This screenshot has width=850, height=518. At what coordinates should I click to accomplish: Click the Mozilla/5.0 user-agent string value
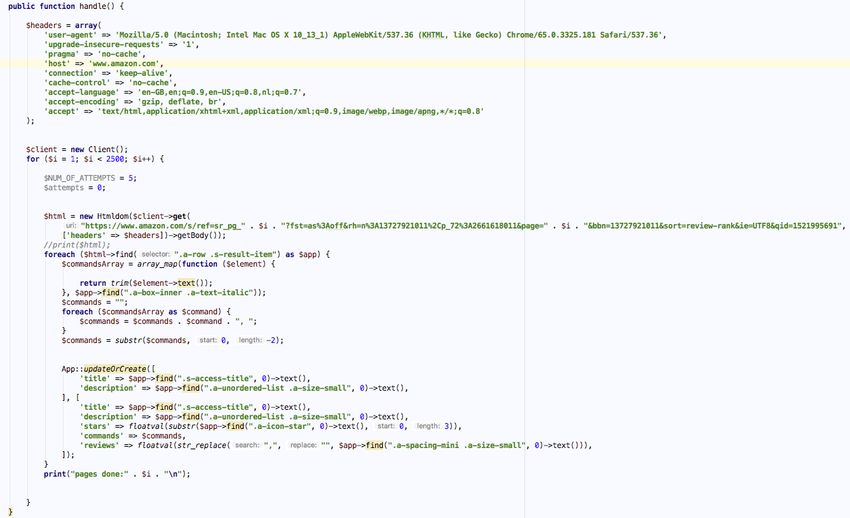point(388,35)
